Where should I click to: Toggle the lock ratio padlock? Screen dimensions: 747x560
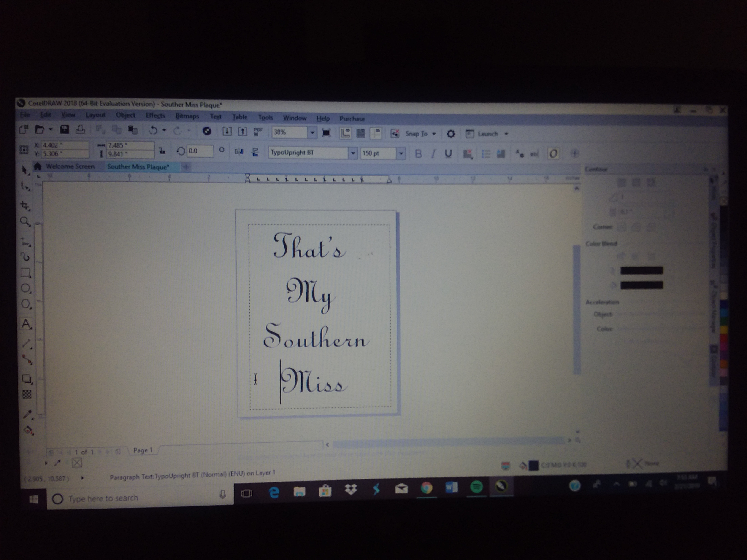click(x=162, y=151)
